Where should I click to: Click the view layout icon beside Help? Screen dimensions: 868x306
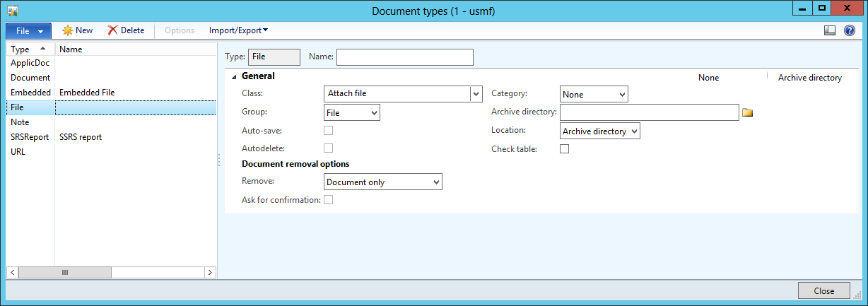click(830, 30)
